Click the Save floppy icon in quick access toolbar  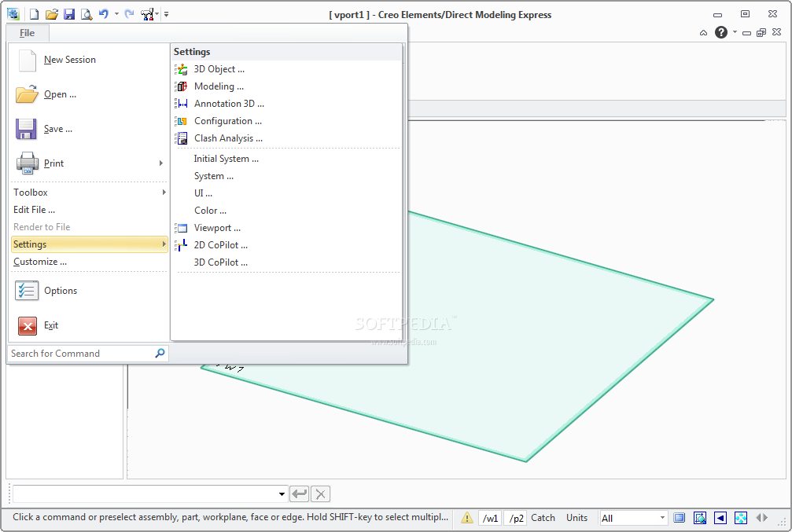(x=69, y=14)
